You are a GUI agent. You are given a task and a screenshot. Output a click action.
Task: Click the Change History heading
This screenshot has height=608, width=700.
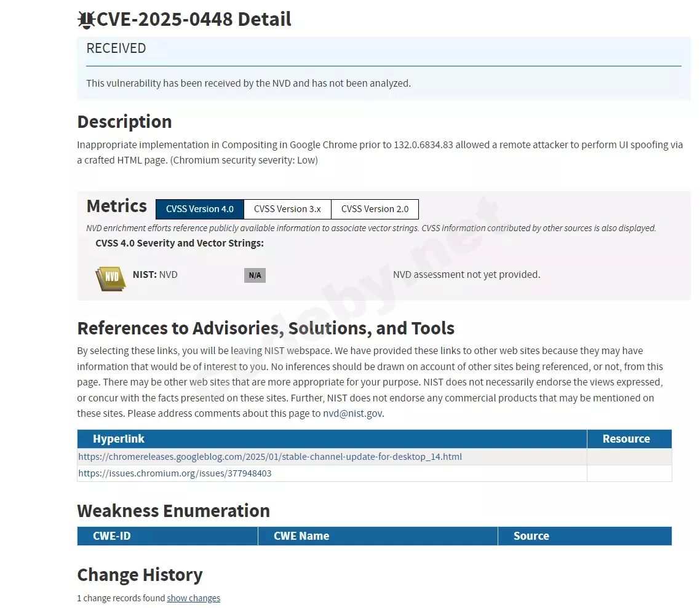tap(140, 575)
